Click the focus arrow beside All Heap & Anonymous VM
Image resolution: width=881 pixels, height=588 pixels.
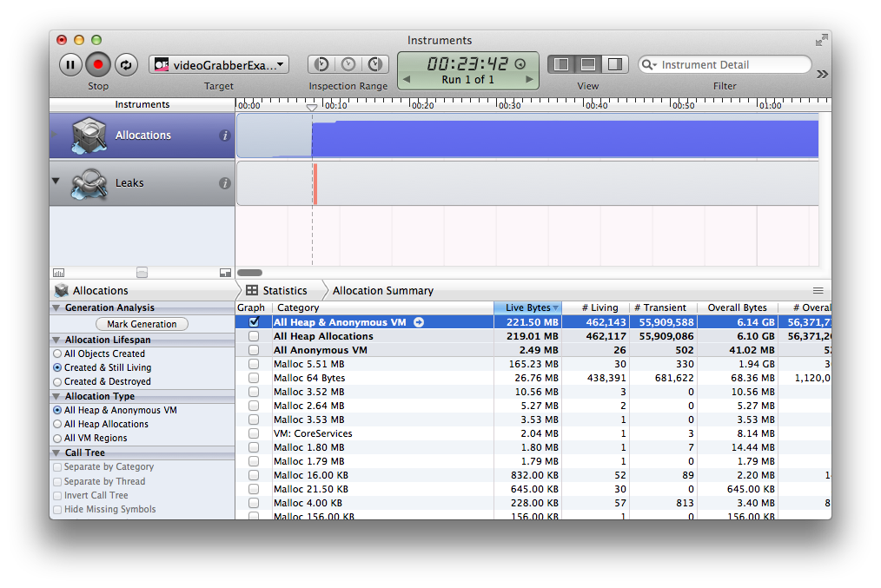419,322
